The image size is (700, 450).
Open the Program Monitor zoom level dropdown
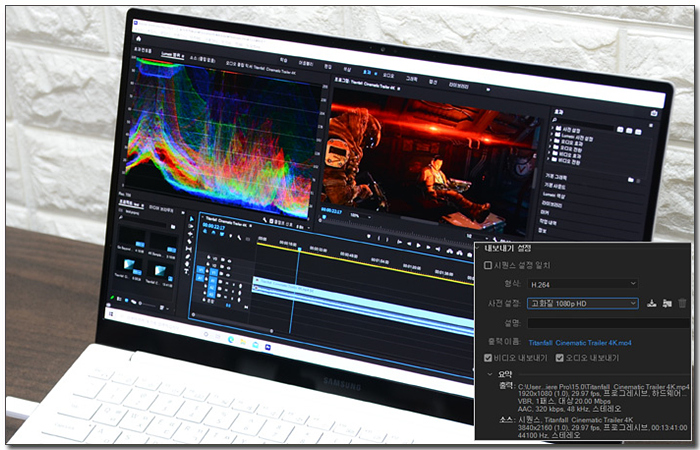point(361,216)
